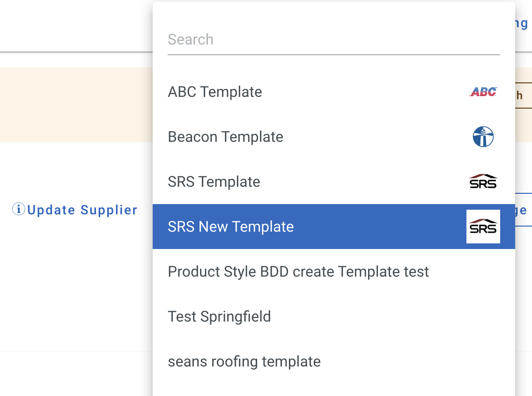The height and width of the screenshot is (396, 532).
Task: Click the ABC logo beside ABC Template
Action: 483,92
